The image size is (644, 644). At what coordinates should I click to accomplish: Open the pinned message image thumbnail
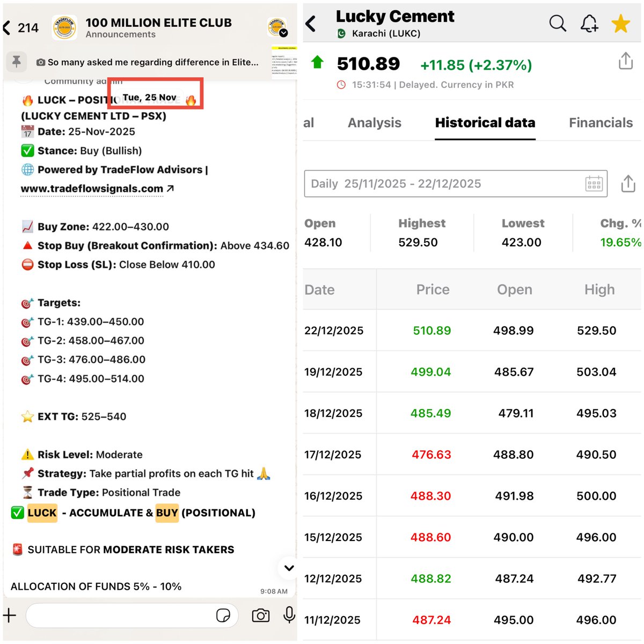[x=284, y=63]
